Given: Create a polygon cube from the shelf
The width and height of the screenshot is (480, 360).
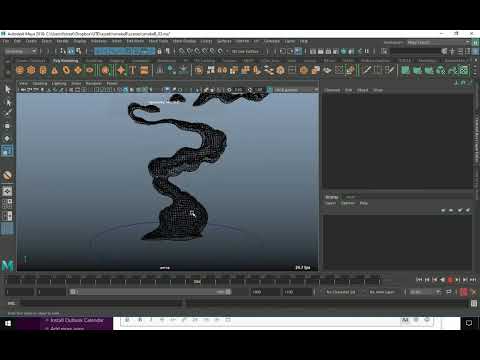Looking at the screenshot, I should (x=31, y=70).
